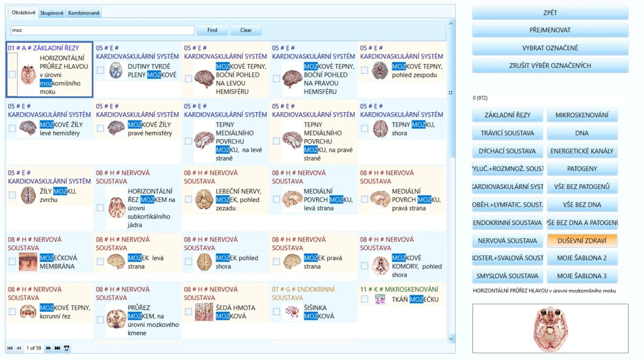
Task: Tick checkbox for MOZKOVÉ ŽÍLY levé hemisféry
Action: pyautogui.click(x=12, y=128)
